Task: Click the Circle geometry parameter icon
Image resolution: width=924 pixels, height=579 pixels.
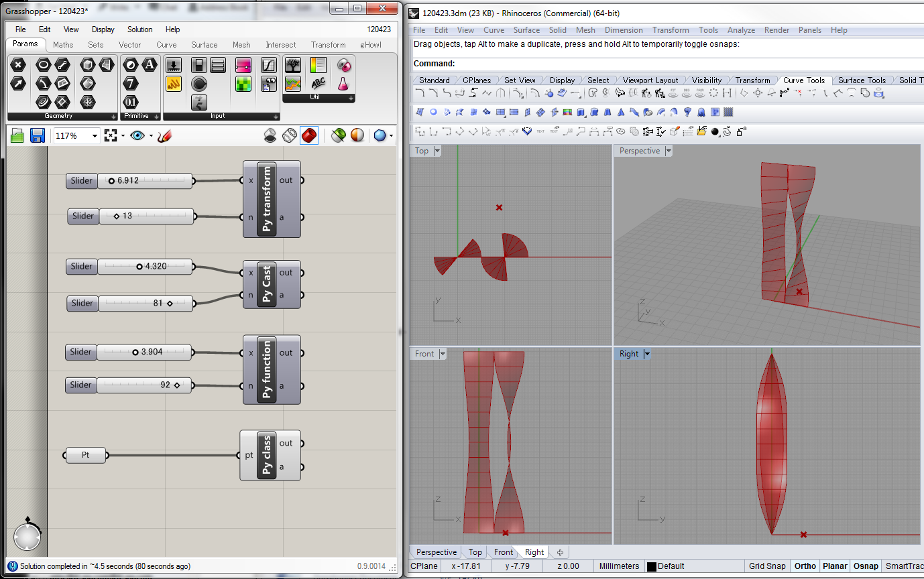Action: (43, 65)
